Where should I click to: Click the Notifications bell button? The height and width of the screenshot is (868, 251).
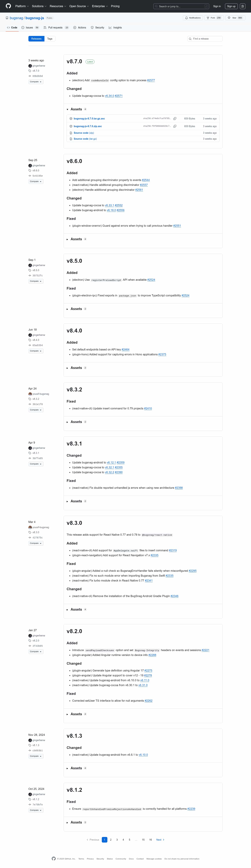[193, 18]
